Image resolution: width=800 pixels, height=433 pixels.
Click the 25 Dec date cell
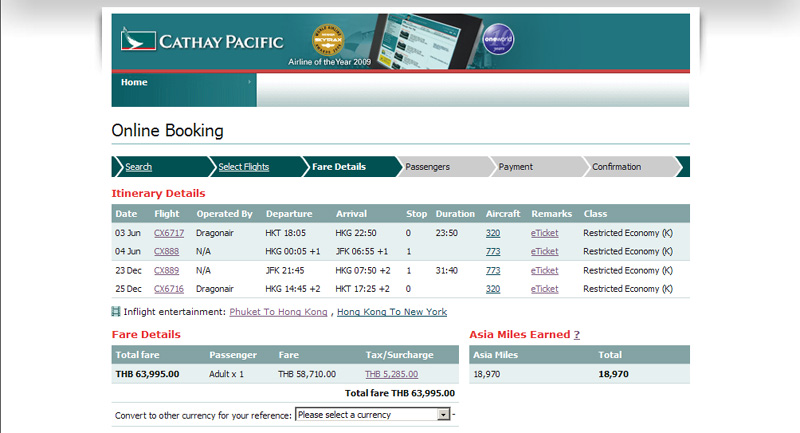(128, 289)
